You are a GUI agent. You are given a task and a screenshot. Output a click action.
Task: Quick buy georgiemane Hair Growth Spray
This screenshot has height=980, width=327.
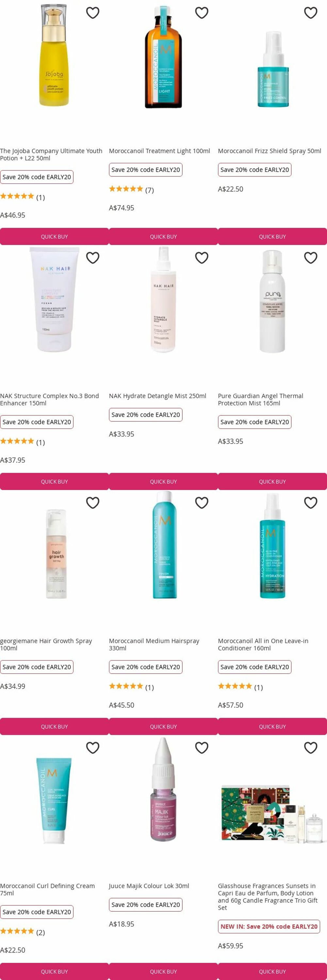54,727
